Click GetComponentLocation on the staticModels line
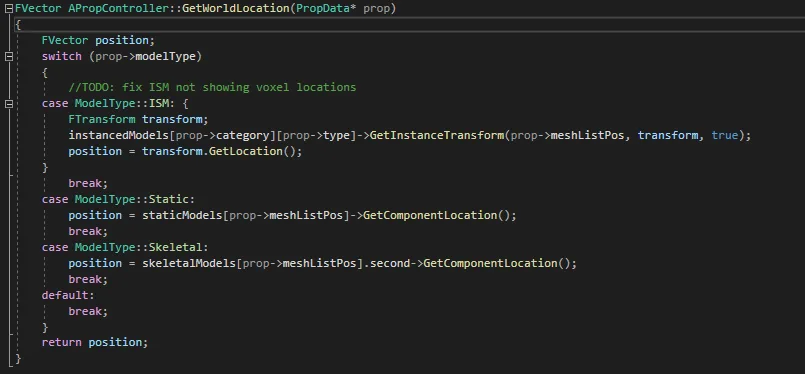Screen dimensions: 805x374 [x=430, y=215]
